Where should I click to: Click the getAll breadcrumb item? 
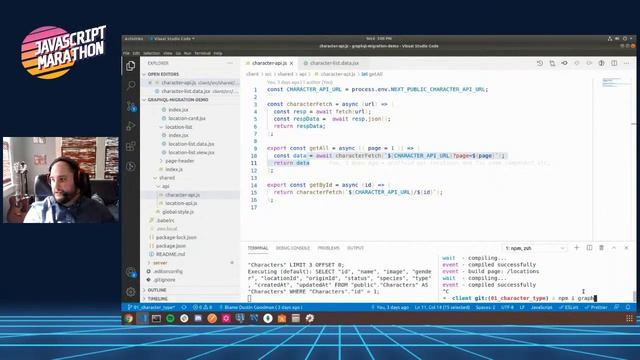(x=372, y=74)
